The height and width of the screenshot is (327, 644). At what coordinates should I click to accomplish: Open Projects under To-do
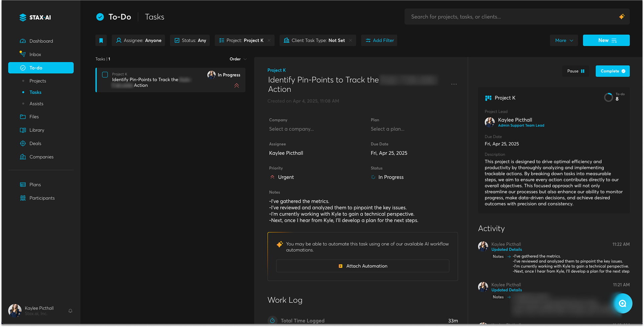tap(37, 81)
